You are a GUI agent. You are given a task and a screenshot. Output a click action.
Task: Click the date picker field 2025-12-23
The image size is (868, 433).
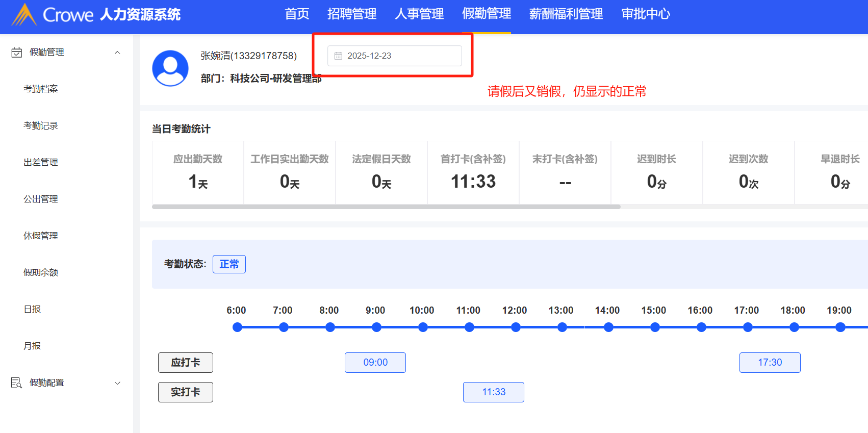pos(395,56)
